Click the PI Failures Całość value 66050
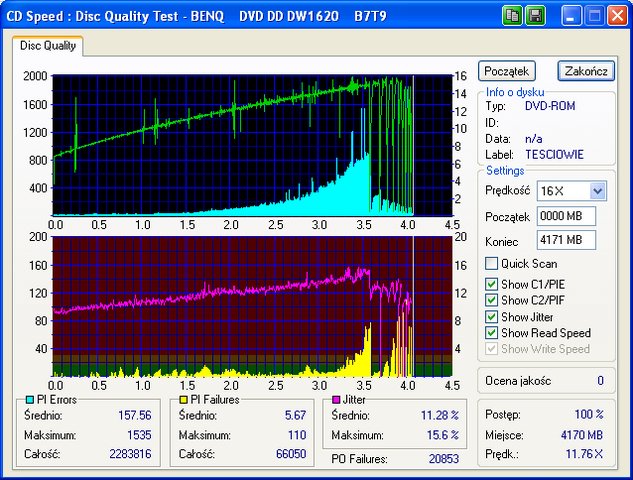 (x=291, y=454)
